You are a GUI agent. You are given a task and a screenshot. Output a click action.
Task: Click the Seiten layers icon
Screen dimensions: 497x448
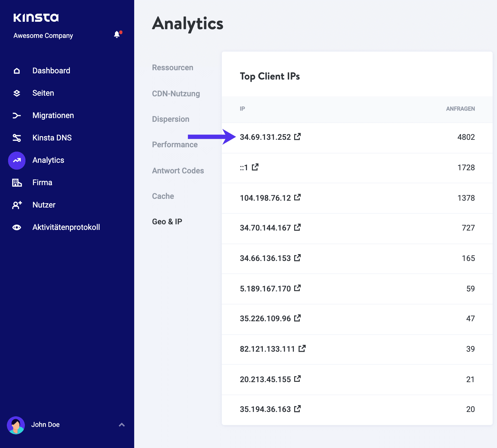[17, 93]
